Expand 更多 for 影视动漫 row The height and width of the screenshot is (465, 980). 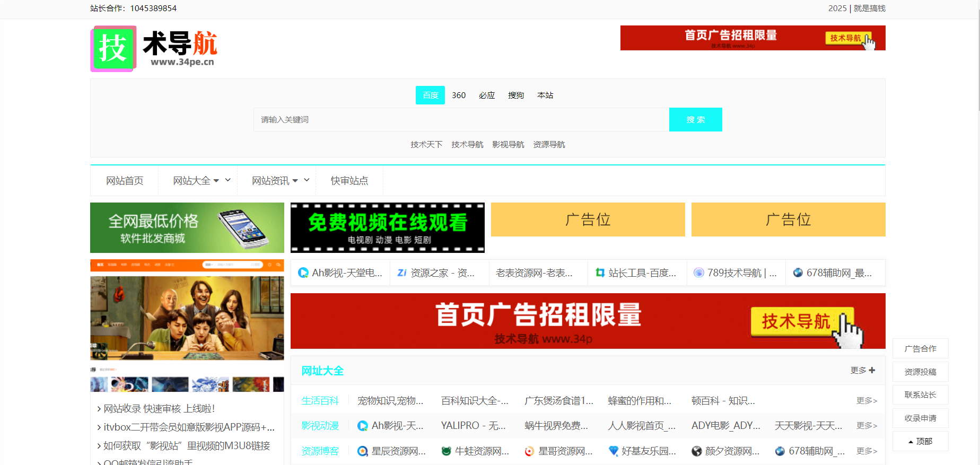coord(867,426)
